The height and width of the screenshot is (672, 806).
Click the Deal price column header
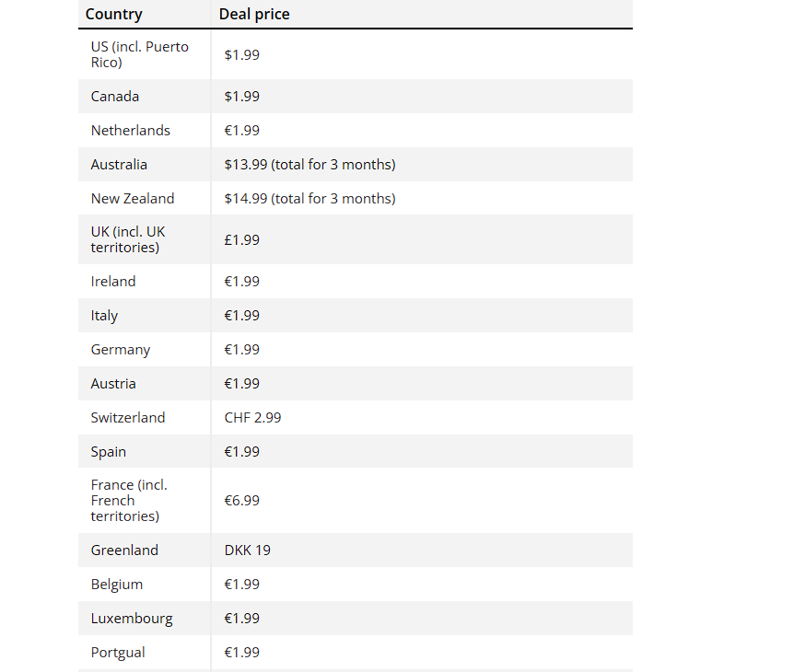(x=254, y=15)
